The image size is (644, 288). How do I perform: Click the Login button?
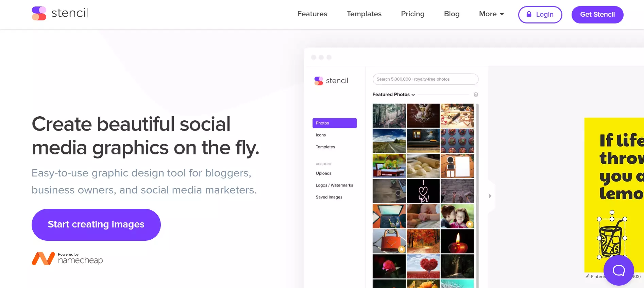tap(540, 15)
